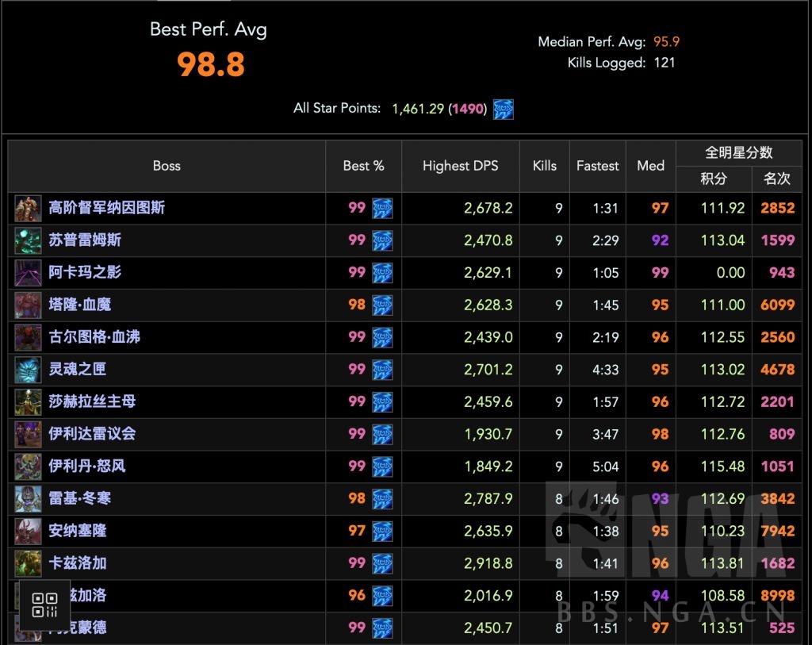Sort by the Highest DPS column header
Screen dimensions: 812x645
point(460,166)
